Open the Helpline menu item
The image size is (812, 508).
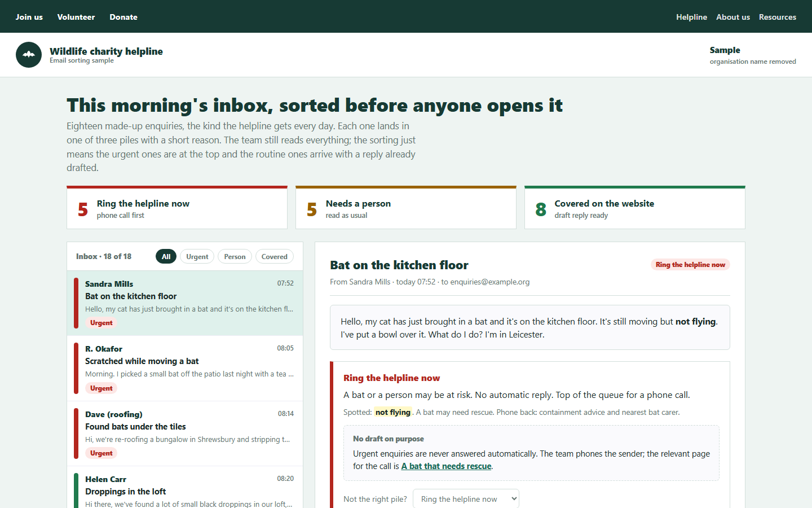coord(691,17)
